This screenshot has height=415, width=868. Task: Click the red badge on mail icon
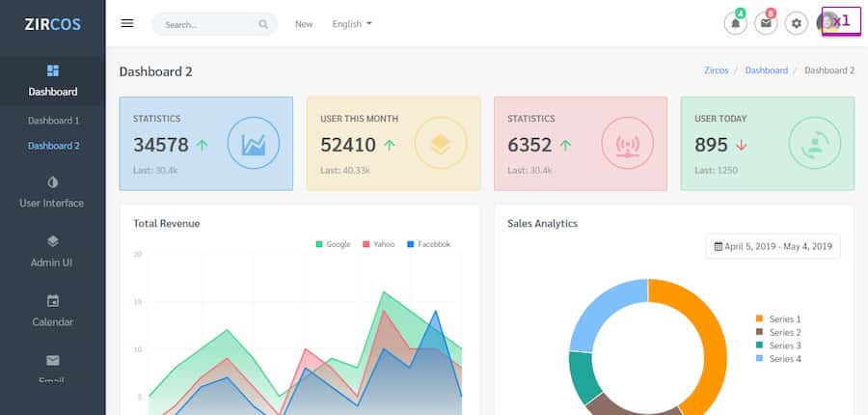[x=772, y=14]
